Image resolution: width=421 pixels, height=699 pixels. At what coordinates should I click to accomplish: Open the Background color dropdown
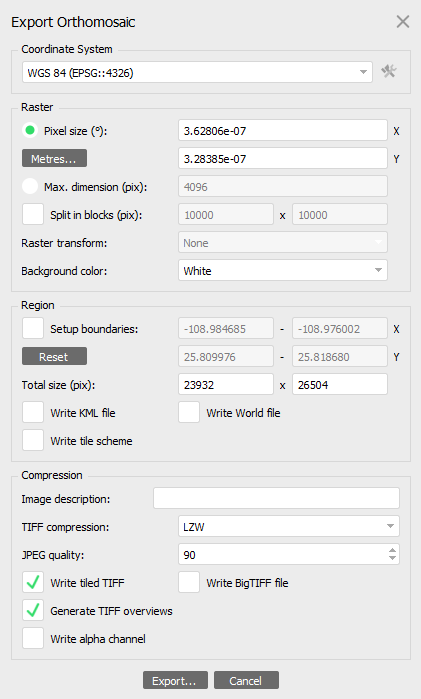(283, 271)
